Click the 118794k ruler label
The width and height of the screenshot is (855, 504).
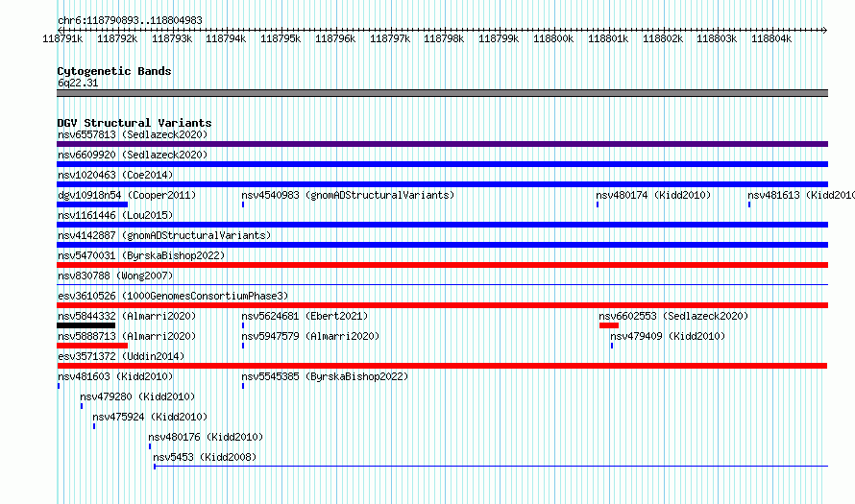pos(226,38)
